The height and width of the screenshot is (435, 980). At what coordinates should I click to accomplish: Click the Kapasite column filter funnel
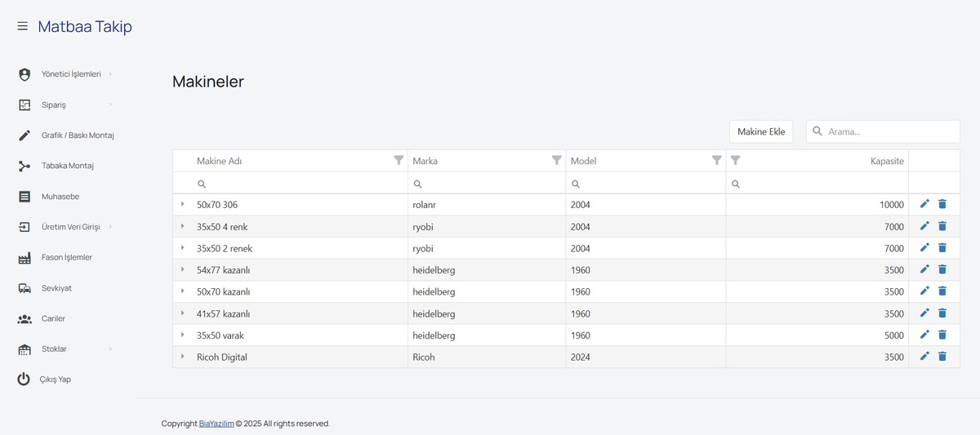[x=735, y=161]
